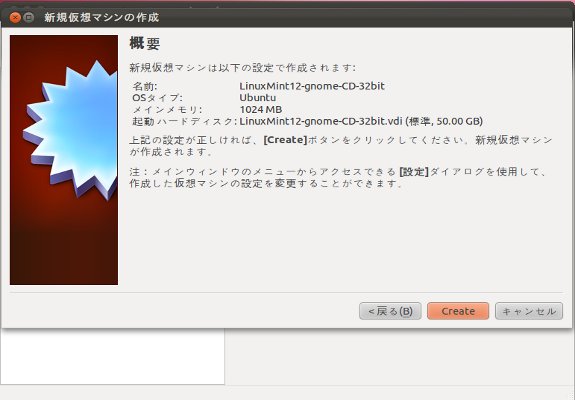Screen dimensions: 575x400
Task: Click the 起動ハードディスク: label
Action: click(x=184, y=121)
